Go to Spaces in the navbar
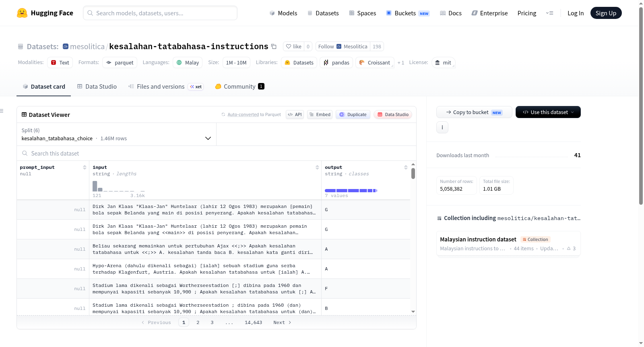Viewport: 644px width, 347px height. 362,13
